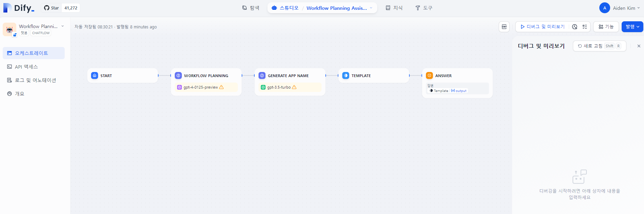Open the Workflow Planning Assis... app switcher
644x214 pixels.
coord(339,8)
